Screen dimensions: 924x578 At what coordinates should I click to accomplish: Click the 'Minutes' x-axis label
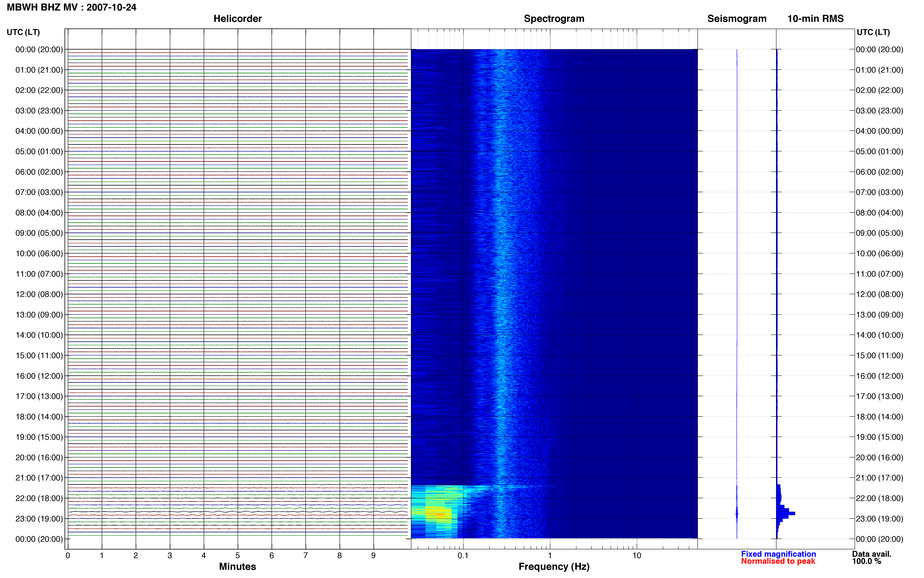point(238,566)
